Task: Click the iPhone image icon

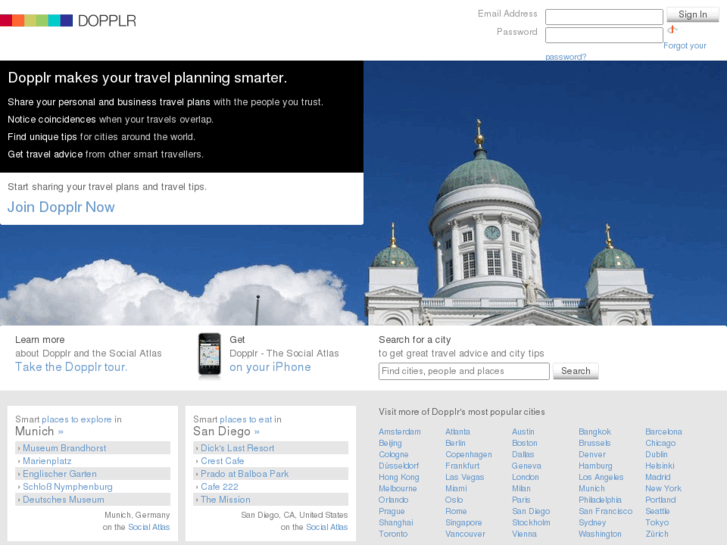Action: [209, 355]
